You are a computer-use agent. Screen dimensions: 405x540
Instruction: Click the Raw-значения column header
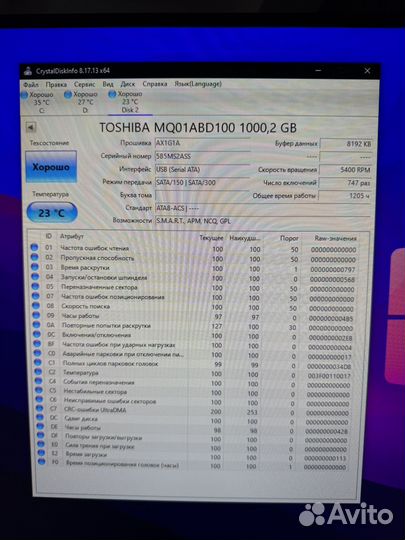pos(335,238)
